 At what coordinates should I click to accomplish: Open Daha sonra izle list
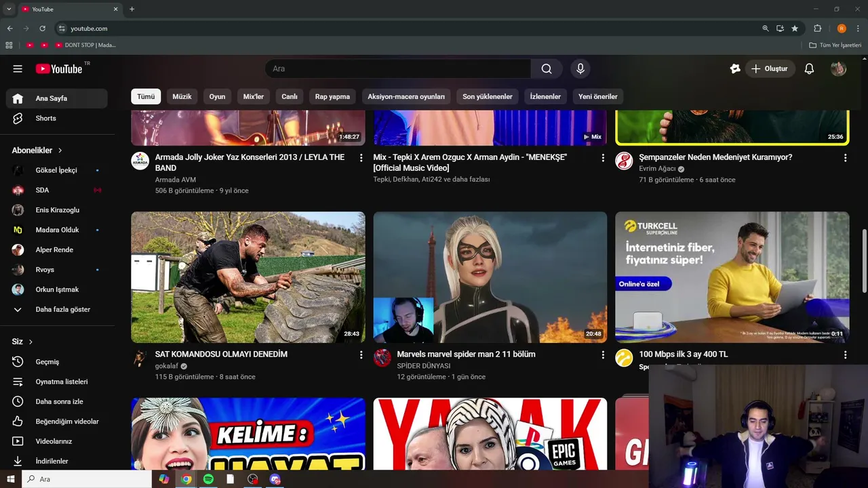coord(57,401)
